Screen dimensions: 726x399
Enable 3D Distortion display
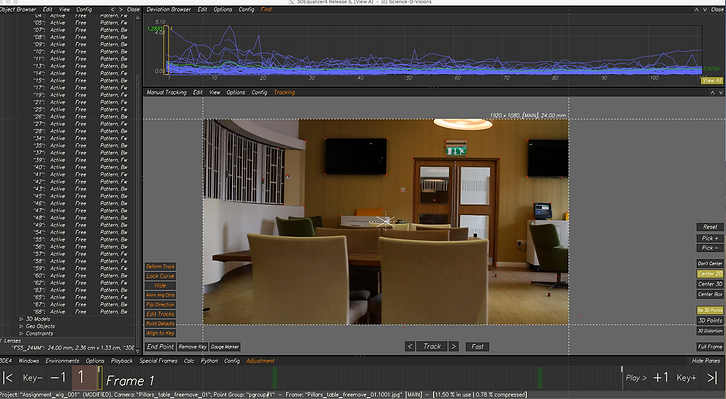click(x=710, y=330)
